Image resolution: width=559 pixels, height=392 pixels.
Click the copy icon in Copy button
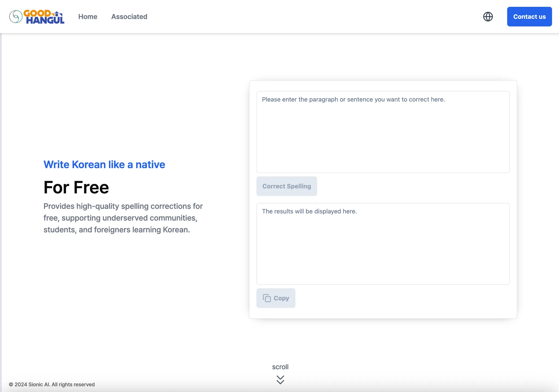click(x=267, y=298)
